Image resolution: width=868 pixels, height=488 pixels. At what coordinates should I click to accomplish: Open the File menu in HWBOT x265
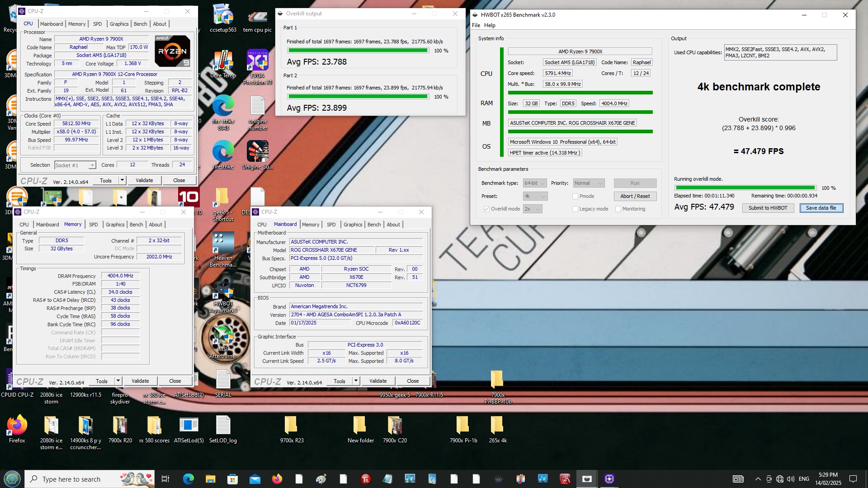click(x=476, y=25)
